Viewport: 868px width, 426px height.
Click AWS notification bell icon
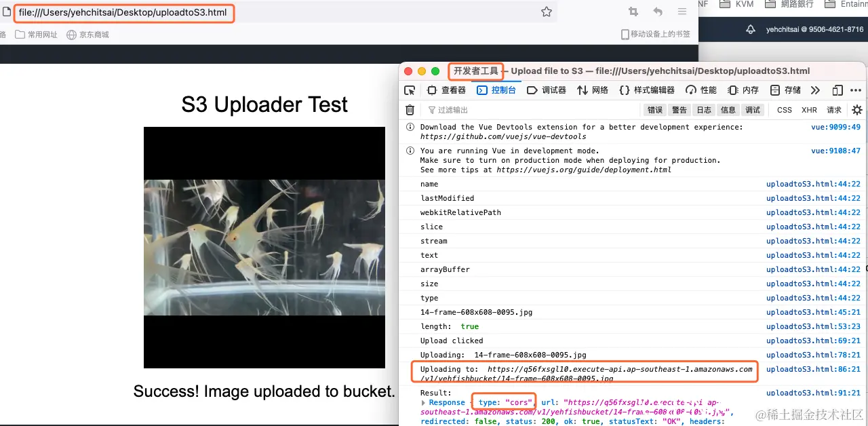click(x=750, y=30)
